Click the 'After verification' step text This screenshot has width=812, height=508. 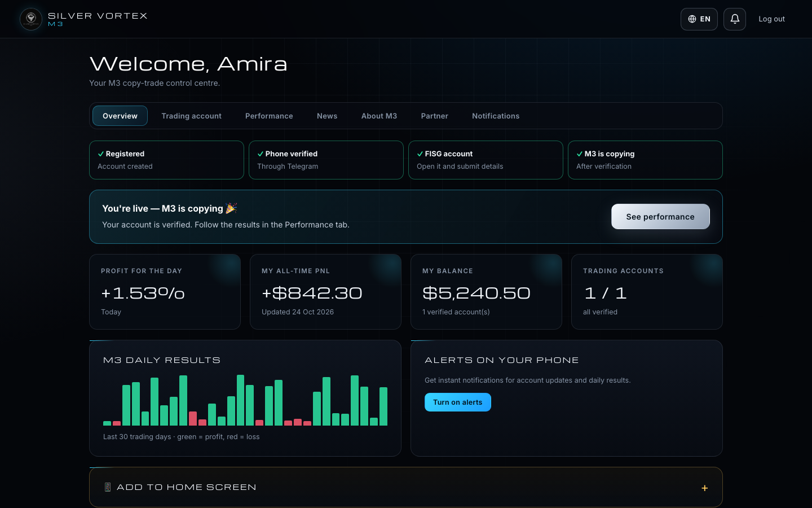[604, 167]
